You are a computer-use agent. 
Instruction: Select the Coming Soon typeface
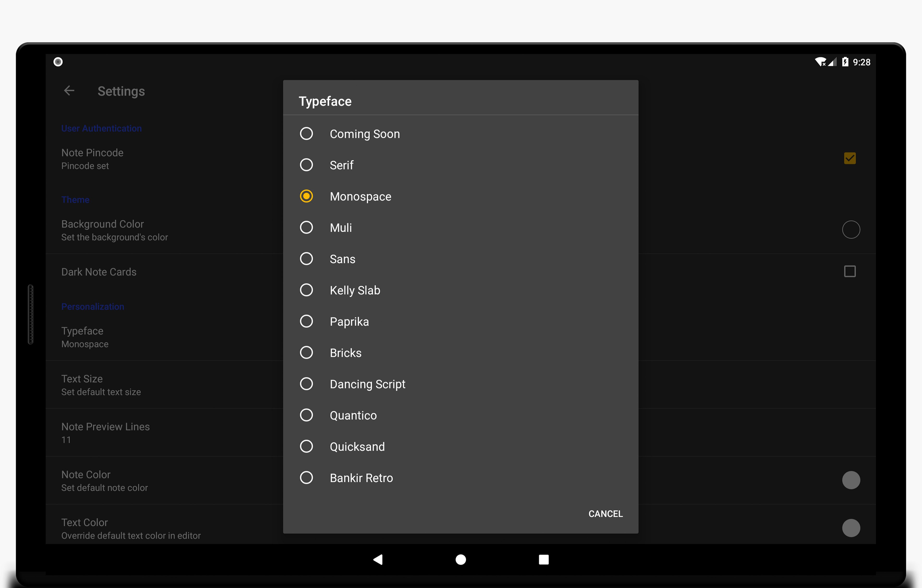461,134
